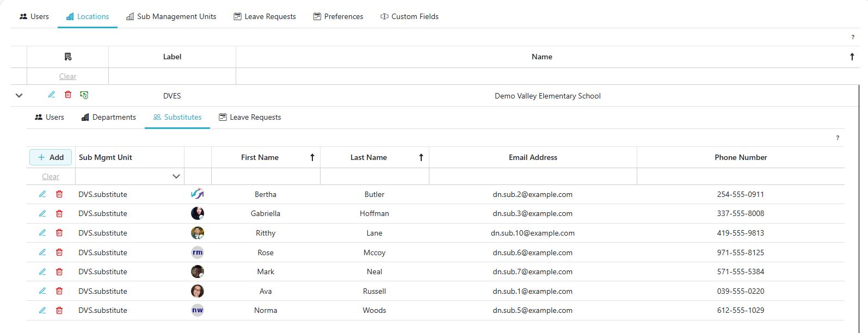Switch to the Sub Management Units tab
This screenshot has width=868, height=333.
[x=171, y=16]
